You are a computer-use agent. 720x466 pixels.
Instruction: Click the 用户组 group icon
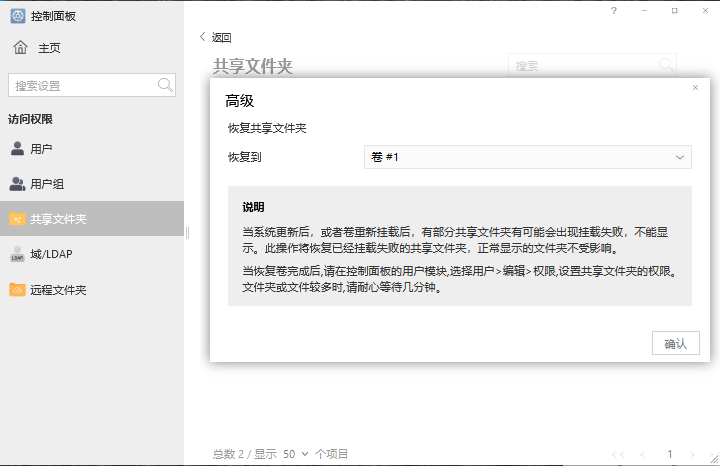click(x=17, y=184)
